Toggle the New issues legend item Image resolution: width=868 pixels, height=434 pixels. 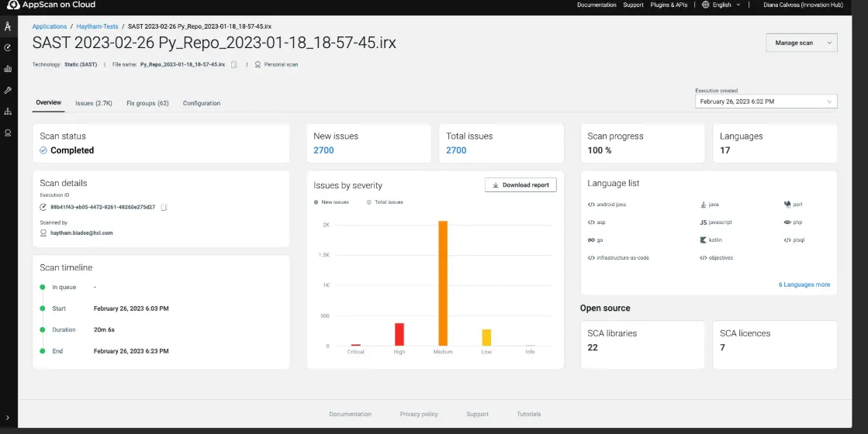pyautogui.click(x=331, y=202)
